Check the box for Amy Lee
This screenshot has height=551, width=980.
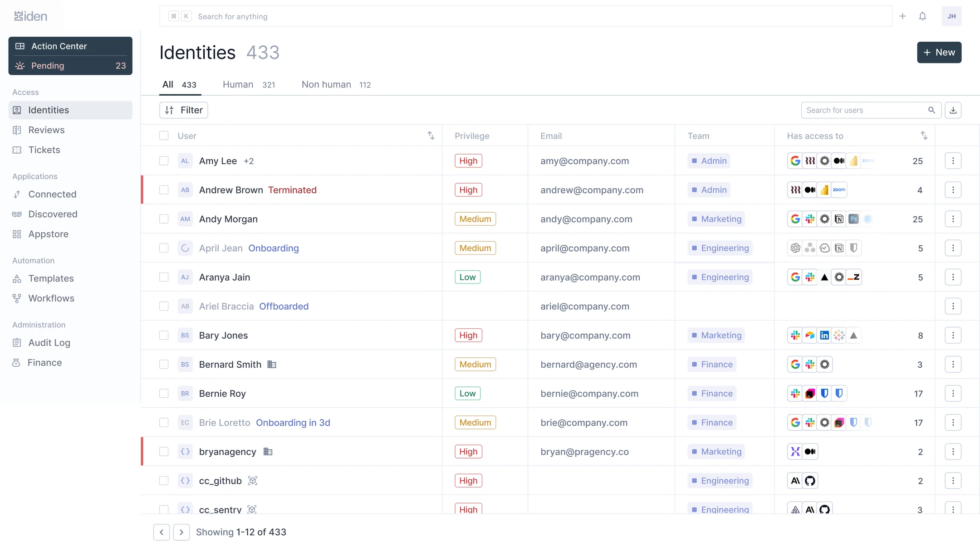(x=164, y=161)
